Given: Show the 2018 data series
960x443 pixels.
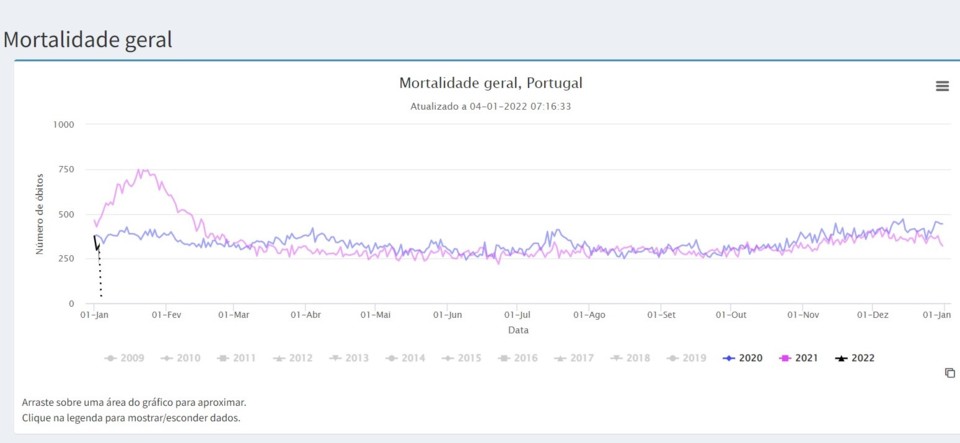Looking at the screenshot, I should coord(630,358).
